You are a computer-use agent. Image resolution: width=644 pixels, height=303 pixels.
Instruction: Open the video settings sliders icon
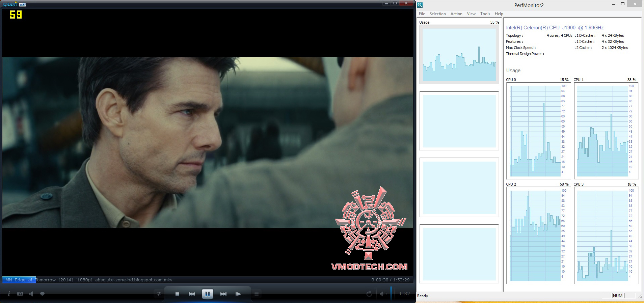(159, 294)
